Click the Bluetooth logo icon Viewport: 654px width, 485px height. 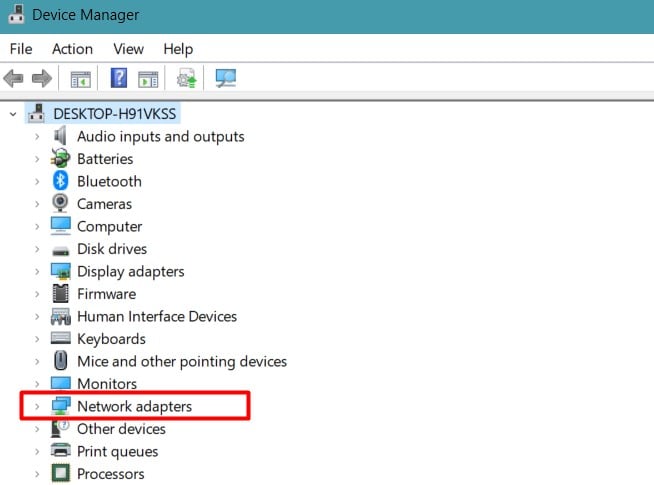(60, 181)
